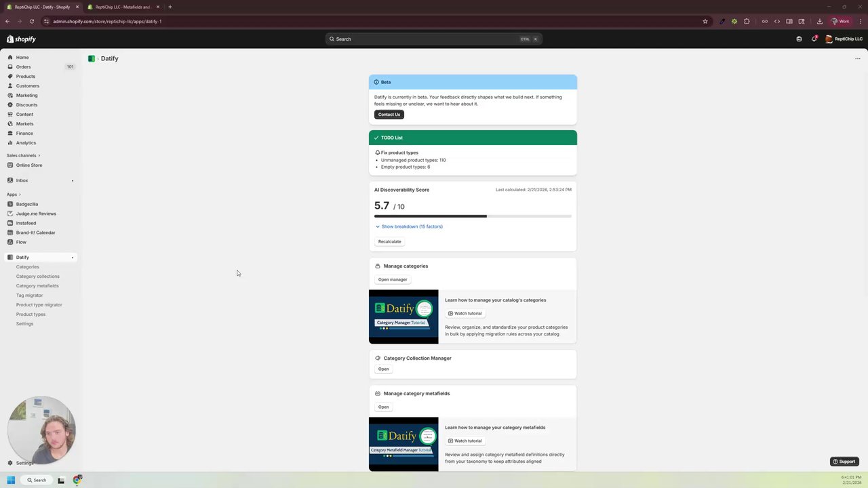Open the Datify page more-actions ellipsis
The width and height of the screenshot is (868, 488).
coord(857,58)
